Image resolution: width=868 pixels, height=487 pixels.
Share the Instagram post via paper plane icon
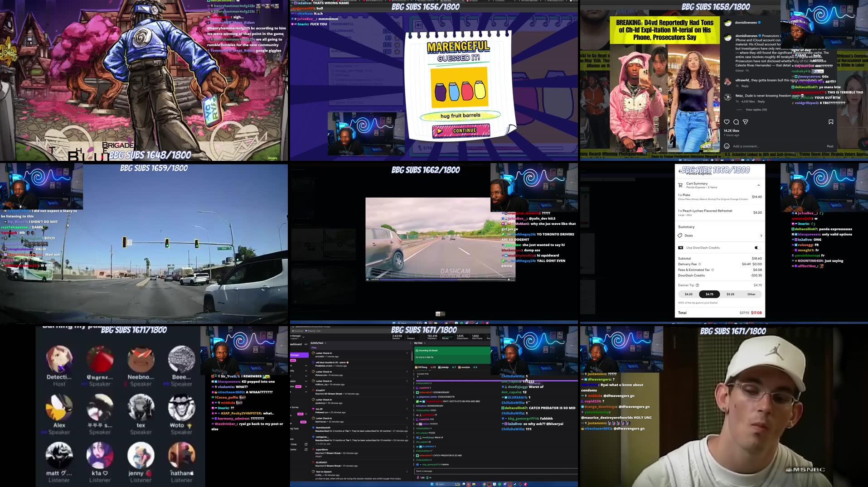point(745,122)
